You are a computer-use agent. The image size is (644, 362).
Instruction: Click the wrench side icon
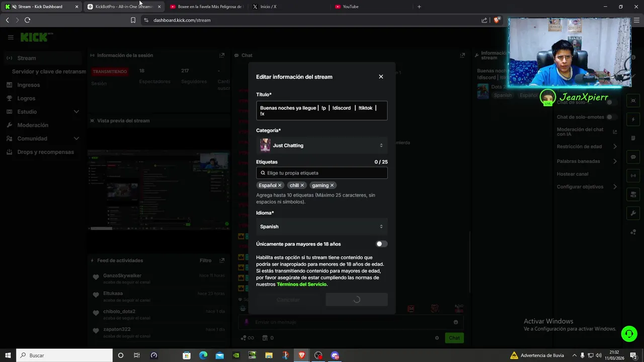click(x=633, y=213)
